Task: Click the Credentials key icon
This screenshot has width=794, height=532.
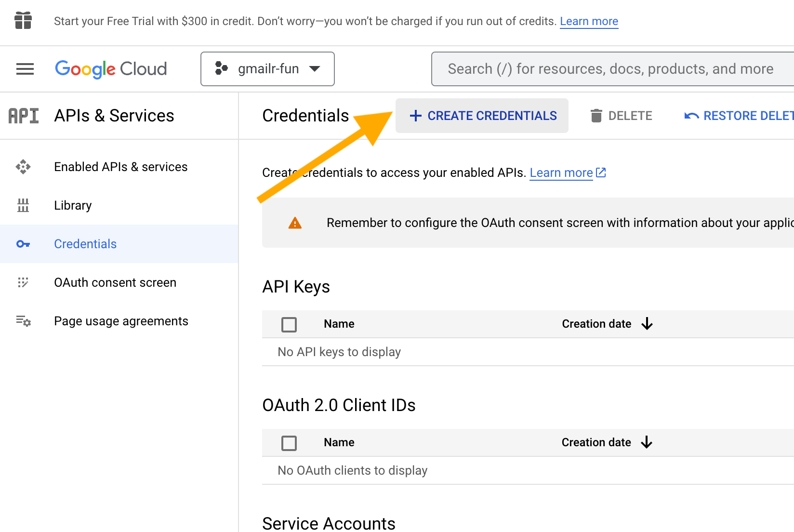Action: click(23, 244)
